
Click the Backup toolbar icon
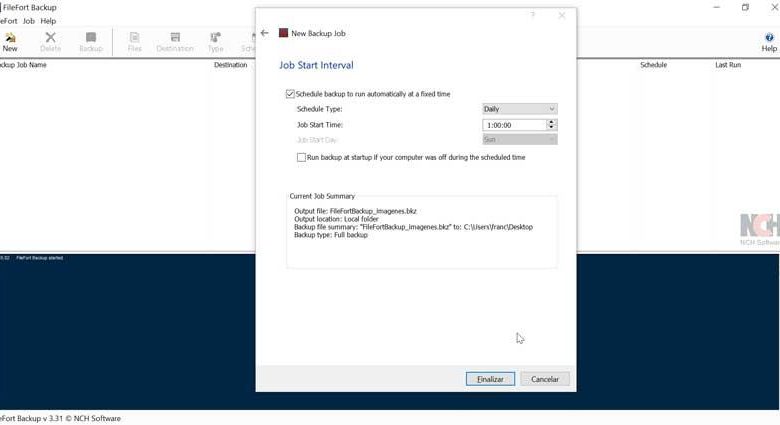point(91,42)
